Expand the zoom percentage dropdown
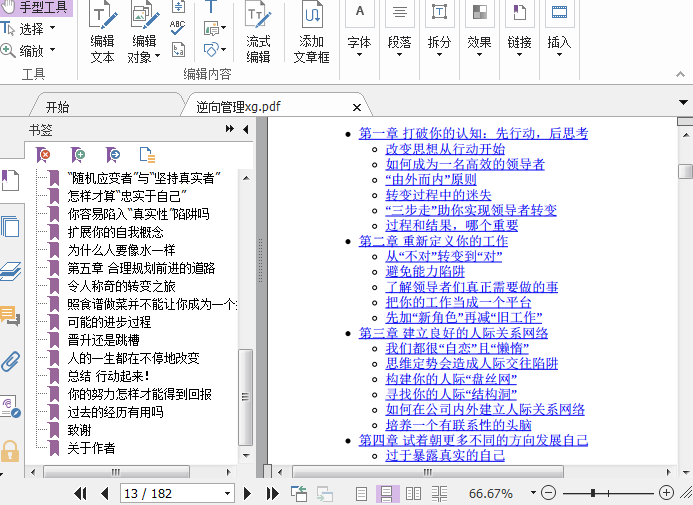This screenshot has width=693, height=505. click(528, 494)
